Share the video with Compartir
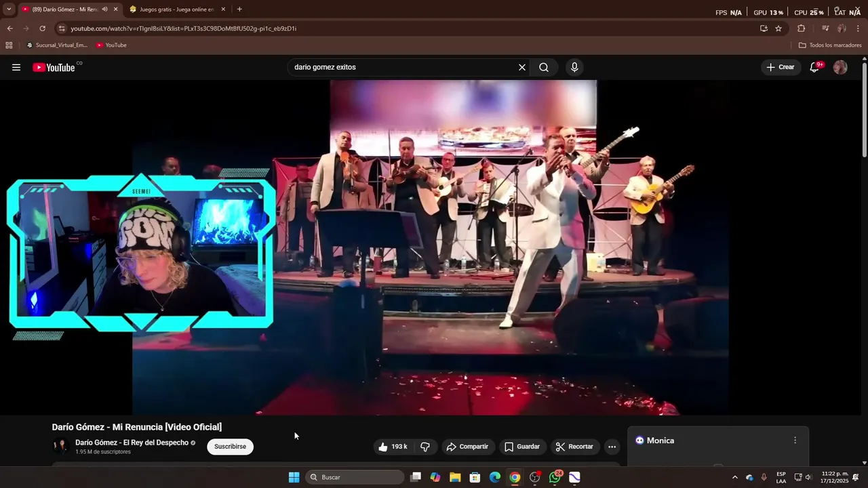The width and height of the screenshot is (868, 488). tap(467, 447)
